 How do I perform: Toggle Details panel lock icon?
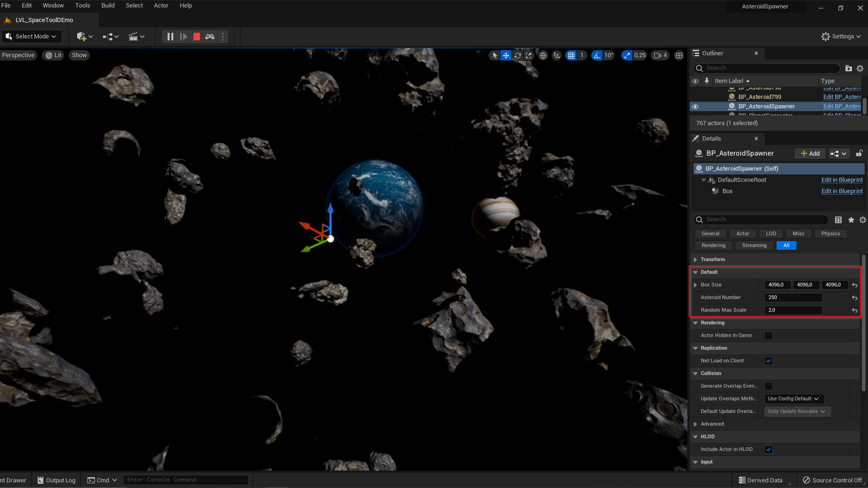click(x=859, y=154)
